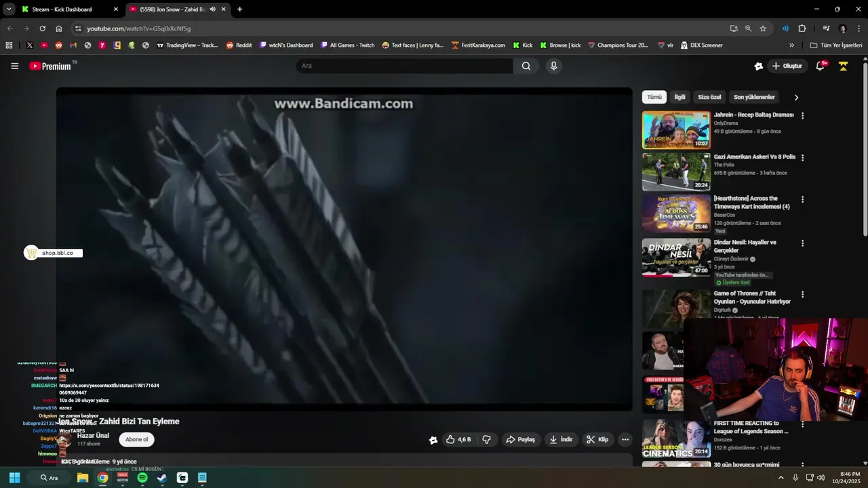This screenshot has height=488, width=868.
Task: Subscribe with the Abone ol button
Action: [136, 439]
